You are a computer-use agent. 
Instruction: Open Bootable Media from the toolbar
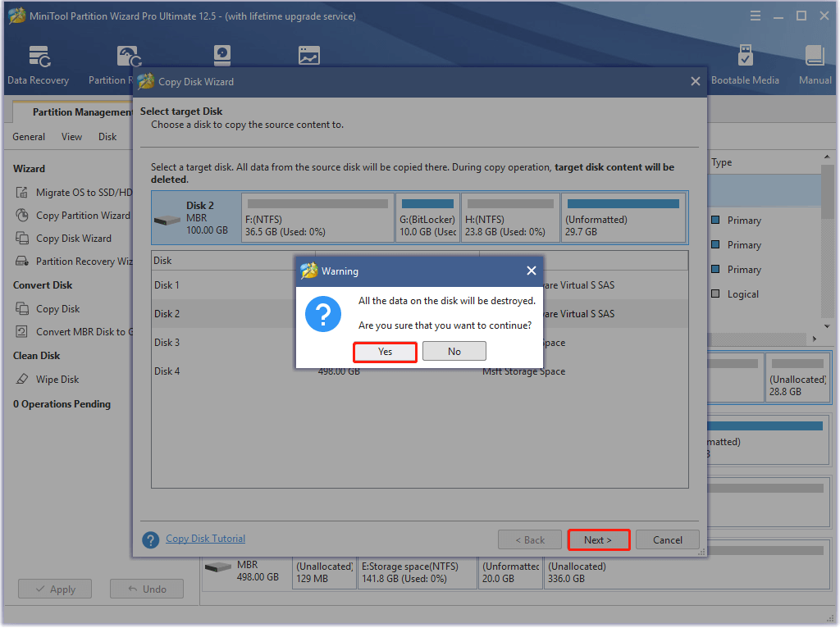[745, 66]
